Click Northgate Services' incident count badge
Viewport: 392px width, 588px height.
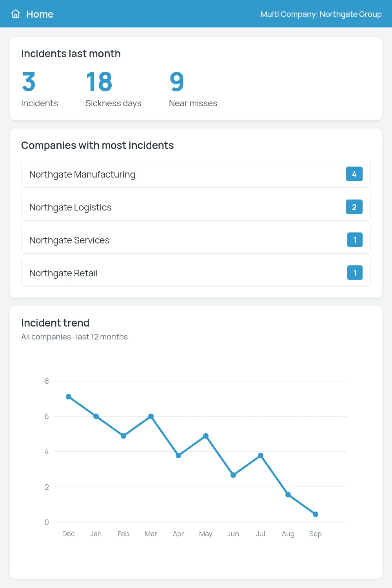pos(355,240)
